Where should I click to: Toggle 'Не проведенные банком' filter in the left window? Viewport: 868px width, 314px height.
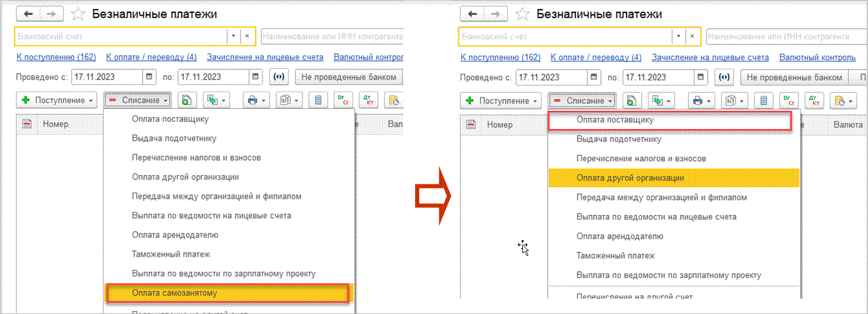(x=349, y=77)
